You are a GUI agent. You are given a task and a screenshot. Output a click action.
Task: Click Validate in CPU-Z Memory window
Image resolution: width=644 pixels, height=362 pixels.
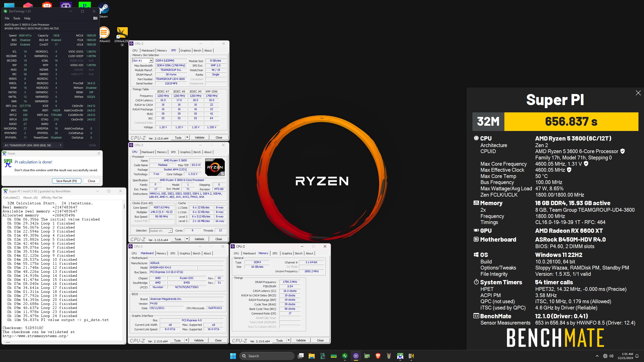pyautogui.click(x=301, y=340)
